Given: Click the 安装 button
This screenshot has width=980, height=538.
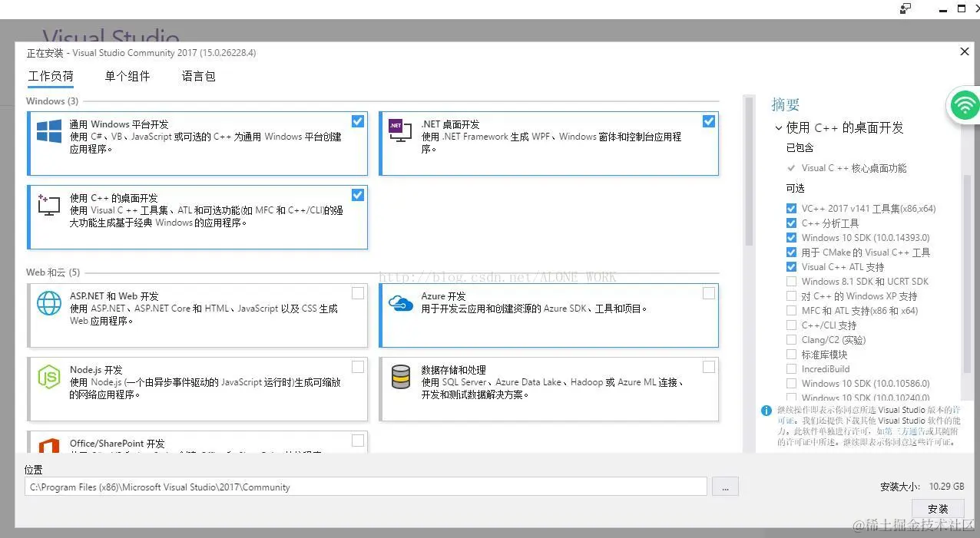Looking at the screenshot, I should pyautogui.click(x=938, y=509).
